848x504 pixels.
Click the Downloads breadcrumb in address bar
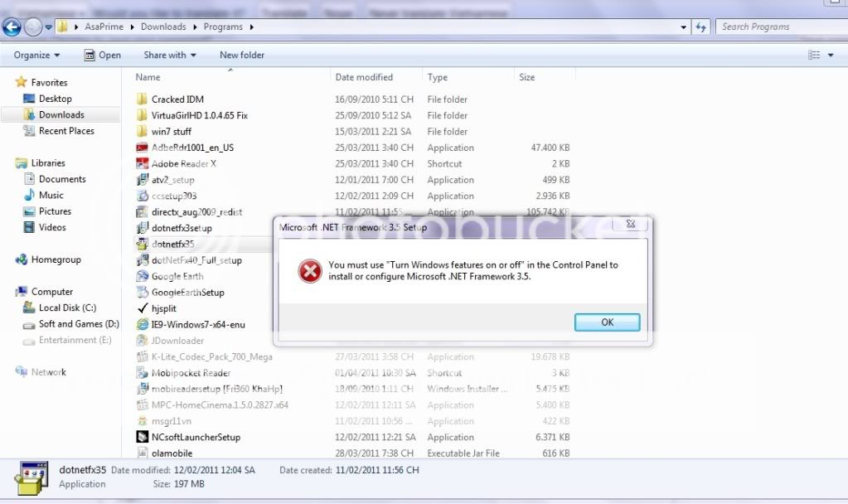coord(163,27)
